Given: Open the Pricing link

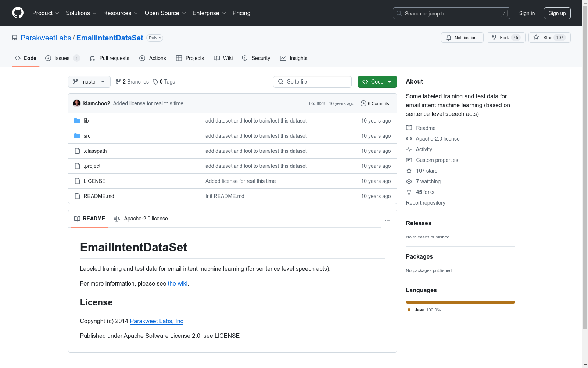Looking at the screenshot, I should pos(241,13).
